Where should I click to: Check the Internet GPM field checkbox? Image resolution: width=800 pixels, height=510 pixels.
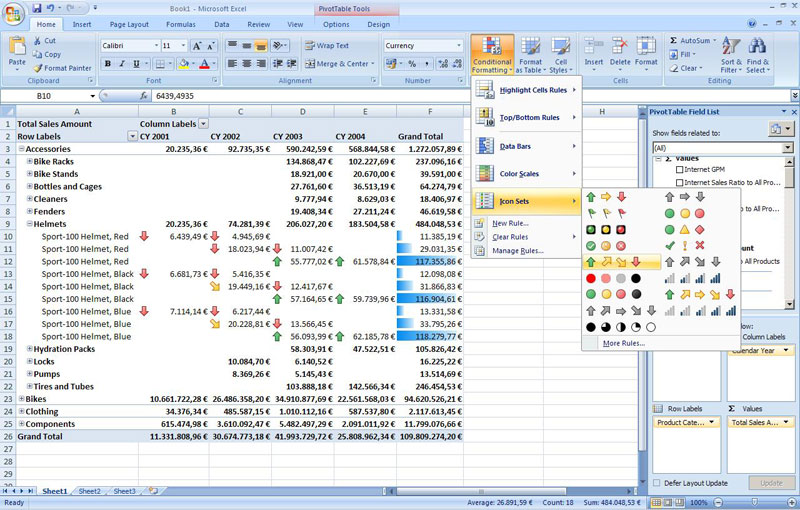point(679,169)
